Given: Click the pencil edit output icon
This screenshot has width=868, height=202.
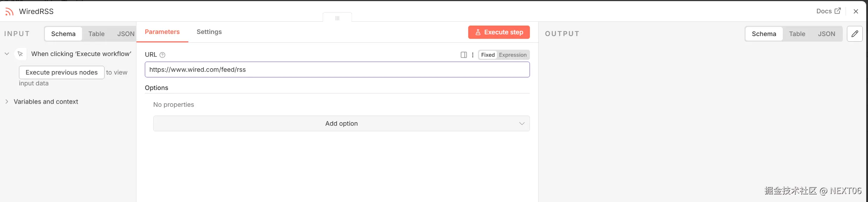Looking at the screenshot, I should [855, 34].
